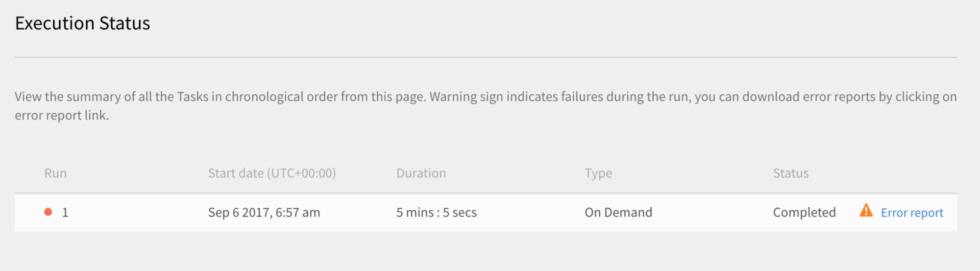Image resolution: width=980 pixels, height=271 pixels.
Task: Click the horizontal divider below the heading
Action: 485,57
